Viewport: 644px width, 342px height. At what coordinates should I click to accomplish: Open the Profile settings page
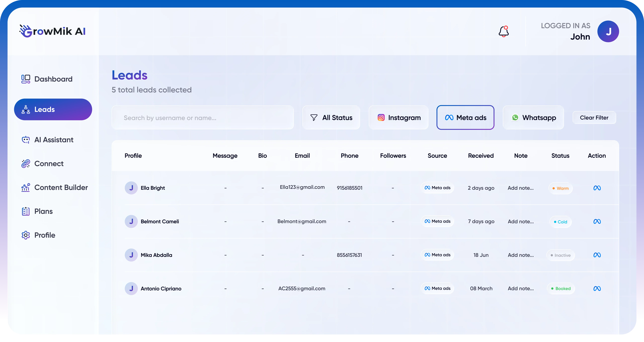(x=38, y=235)
